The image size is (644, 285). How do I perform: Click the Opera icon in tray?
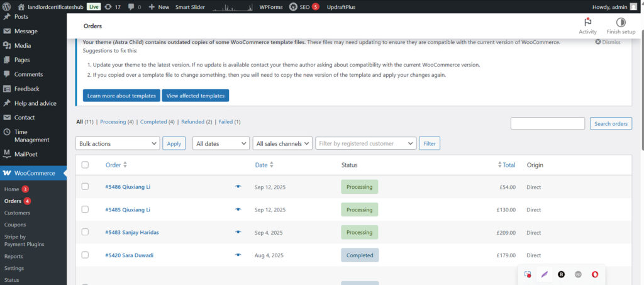594,274
